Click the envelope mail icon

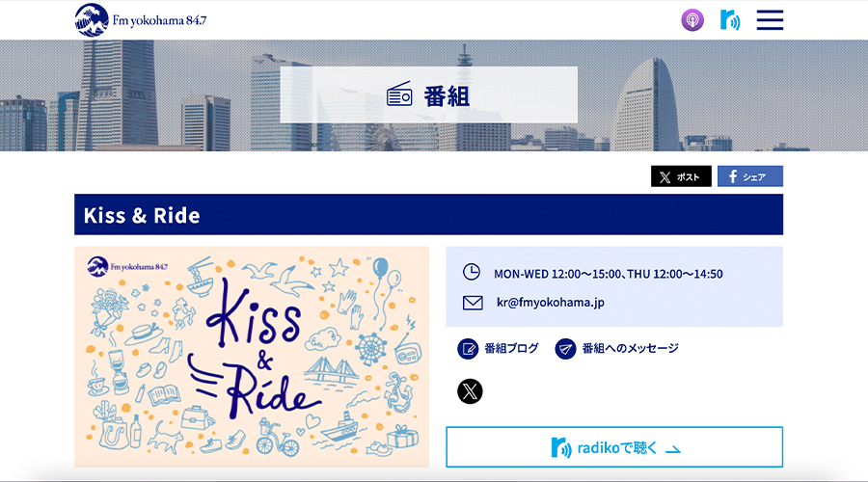tap(473, 303)
